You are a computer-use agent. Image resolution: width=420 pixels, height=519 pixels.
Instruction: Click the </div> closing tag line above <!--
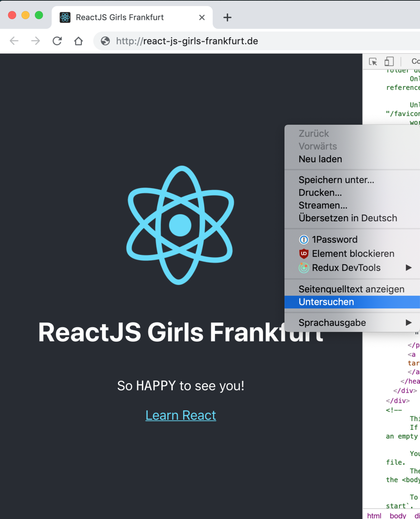click(398, 401)
